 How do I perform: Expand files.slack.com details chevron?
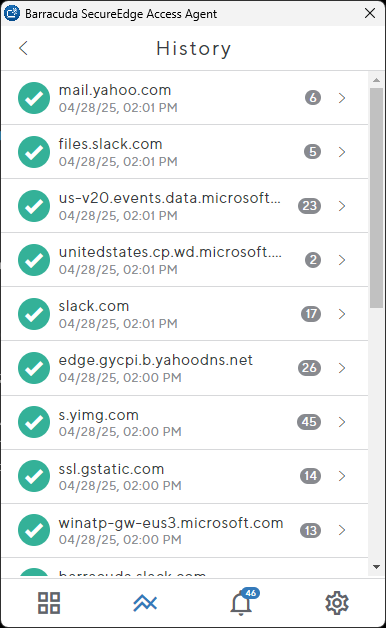(x=342, y=152)
